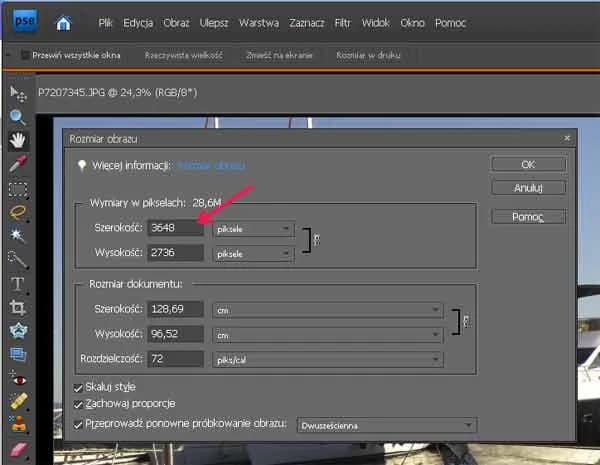This screenshot has width=600, height=465.
Task: Choose the Lasso tool
Action: coord(17,211)
